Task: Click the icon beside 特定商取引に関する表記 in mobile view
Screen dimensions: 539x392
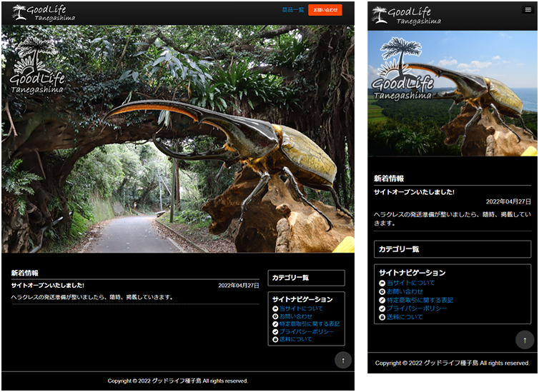Action: 382,300
